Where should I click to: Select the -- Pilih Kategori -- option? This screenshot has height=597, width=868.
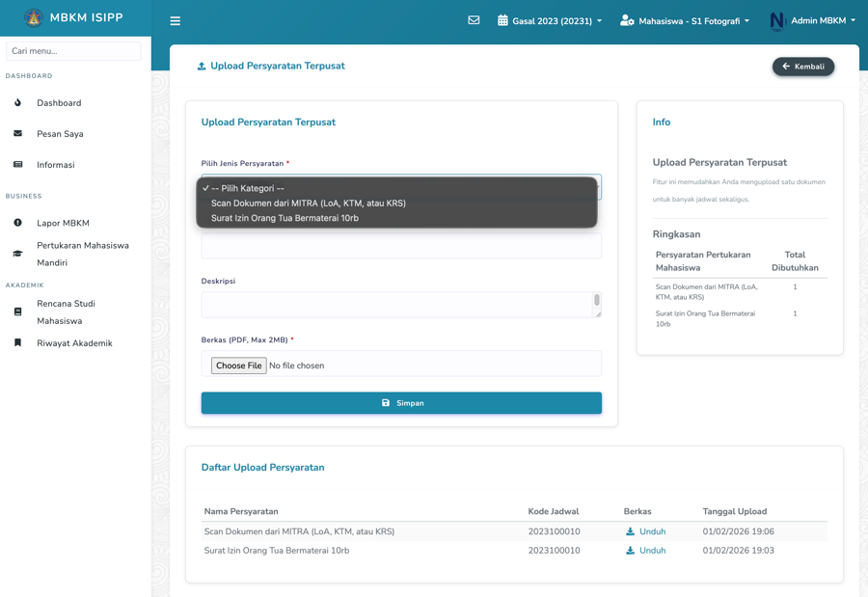248,188
